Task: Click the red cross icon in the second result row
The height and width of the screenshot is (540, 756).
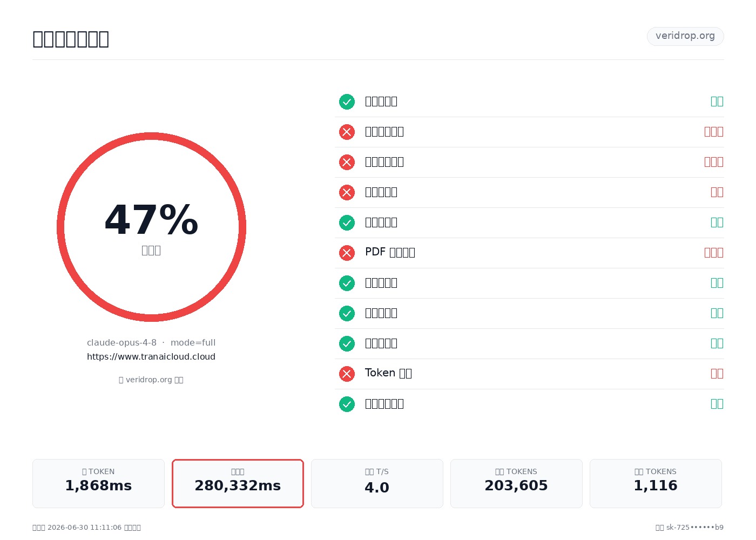Action: 347,132
